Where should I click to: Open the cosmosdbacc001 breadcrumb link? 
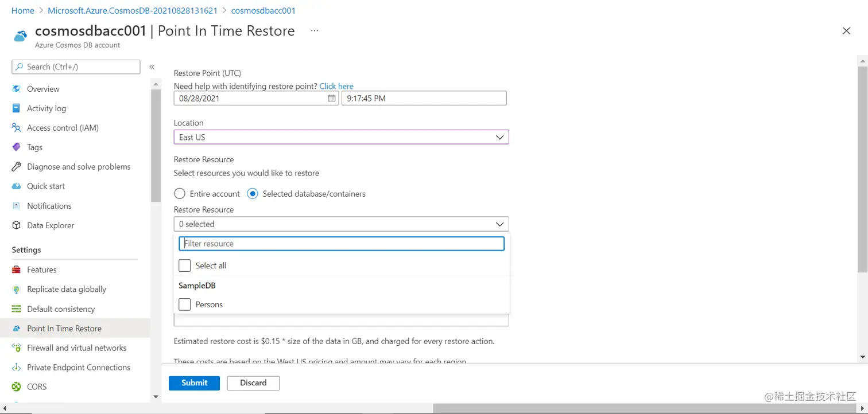263,11
